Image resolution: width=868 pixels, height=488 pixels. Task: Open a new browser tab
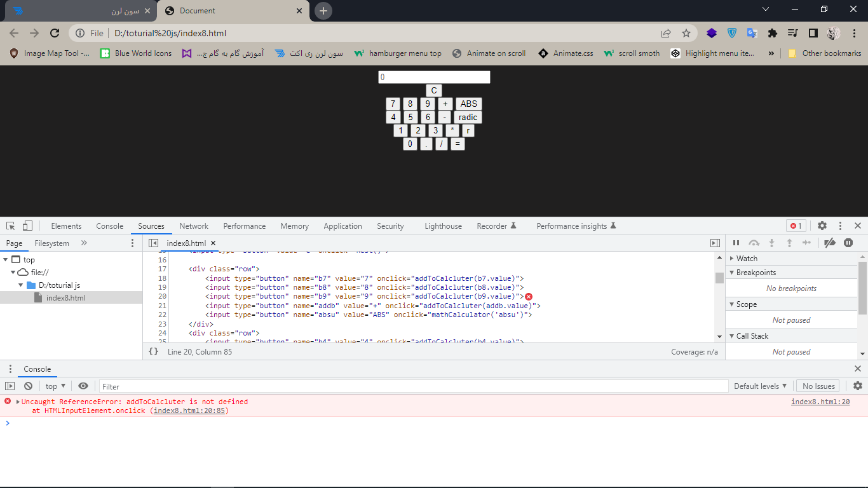(x=323, y=11)
